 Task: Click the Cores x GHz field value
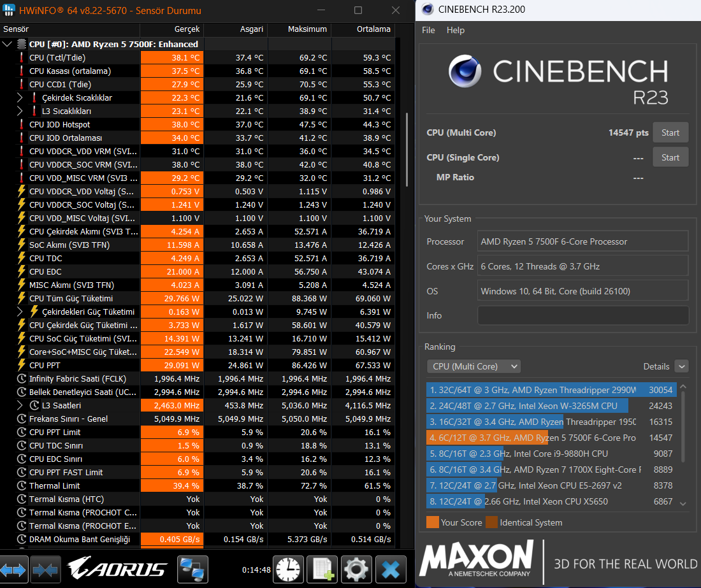click(x=583, y=267)
